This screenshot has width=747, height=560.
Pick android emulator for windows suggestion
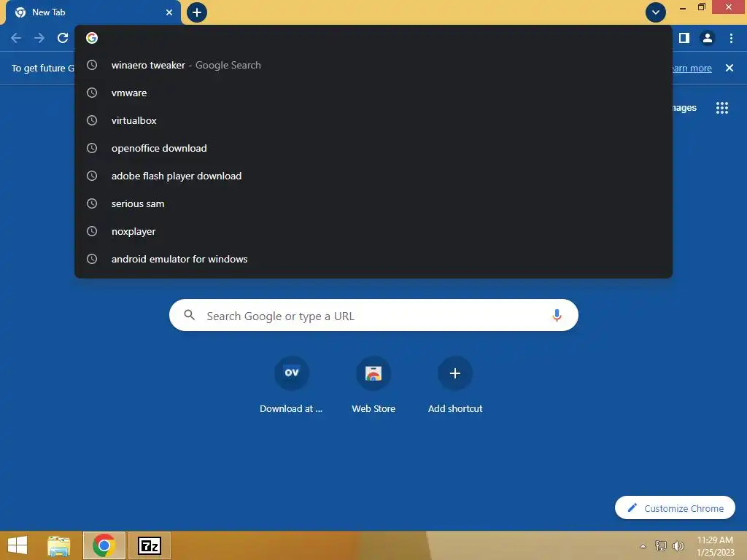(373, 259)
